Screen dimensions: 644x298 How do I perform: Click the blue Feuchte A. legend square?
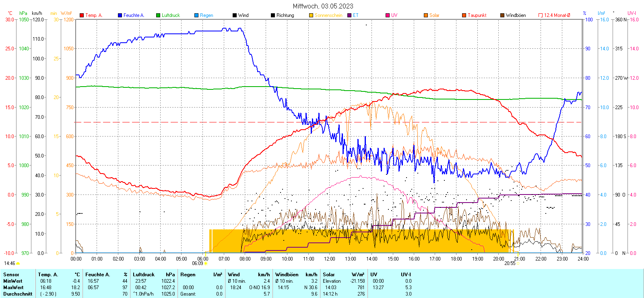point(120,15)
